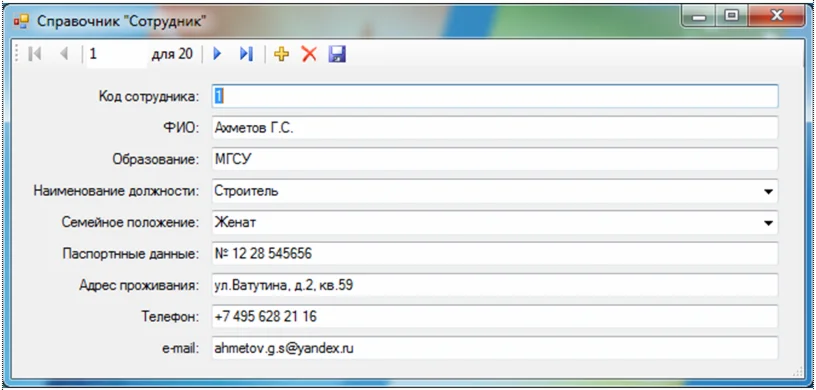Click the label 'Семейное положение:'
The height and width of the screenshot is (390, 816).
tap(131, 222)
